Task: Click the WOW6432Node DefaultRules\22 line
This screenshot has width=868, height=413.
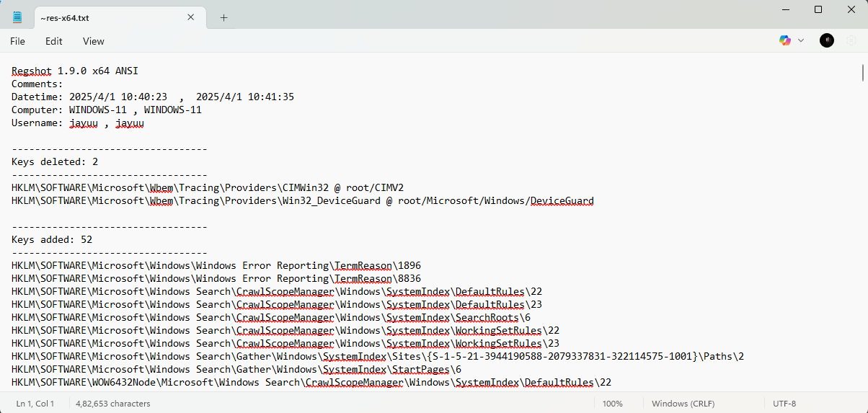Action: 311,382
